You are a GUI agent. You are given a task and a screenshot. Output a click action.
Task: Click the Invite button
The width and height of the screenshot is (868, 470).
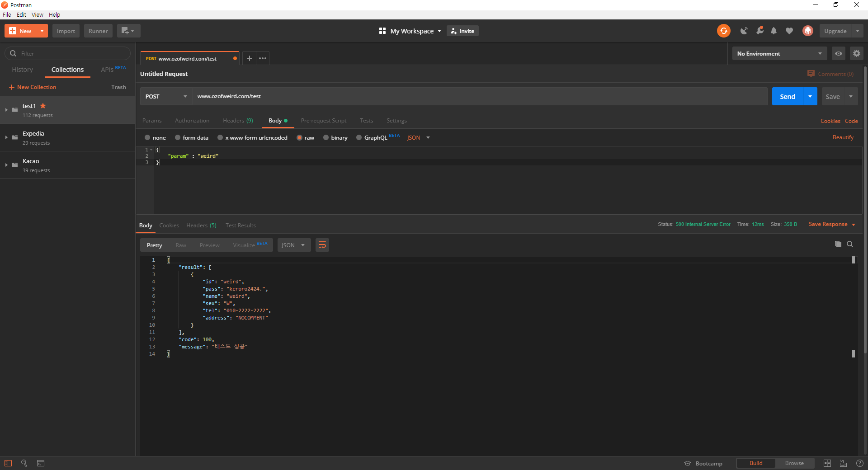point(462,31)
